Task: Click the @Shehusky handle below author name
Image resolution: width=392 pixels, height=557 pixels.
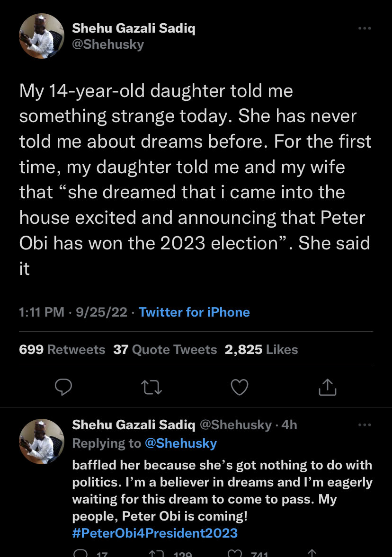Action: [108, 44]
